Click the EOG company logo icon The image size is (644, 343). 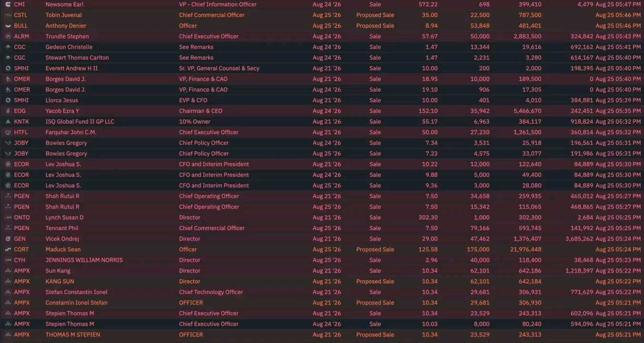coord(8,111)
